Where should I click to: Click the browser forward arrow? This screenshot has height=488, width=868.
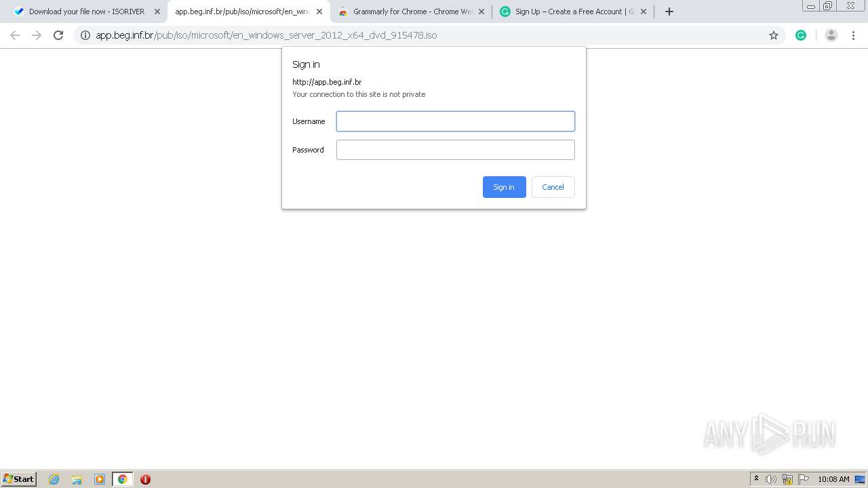(37, 35)
